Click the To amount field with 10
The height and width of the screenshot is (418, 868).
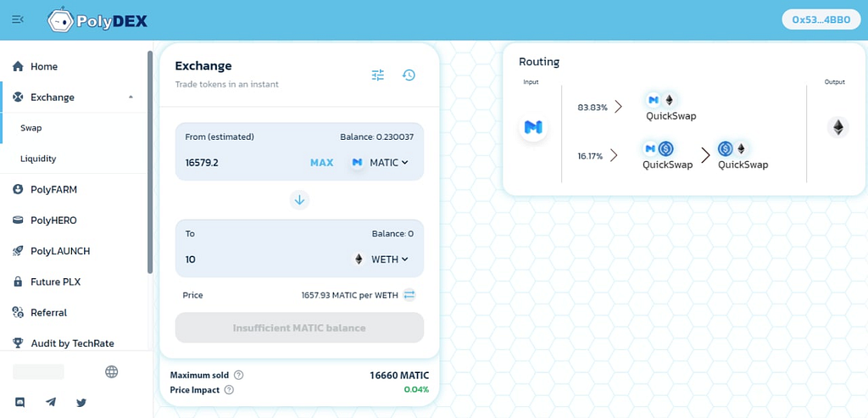[x=265, y=259]
